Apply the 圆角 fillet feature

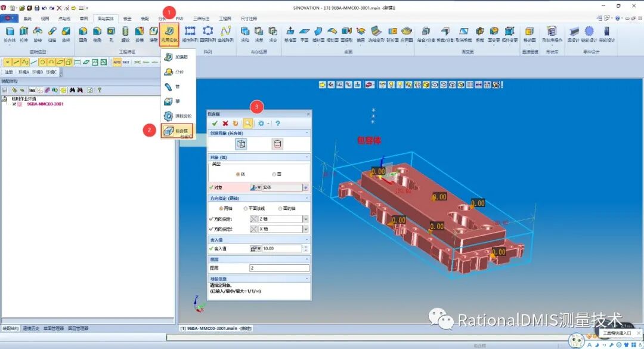tap(83, 34)
